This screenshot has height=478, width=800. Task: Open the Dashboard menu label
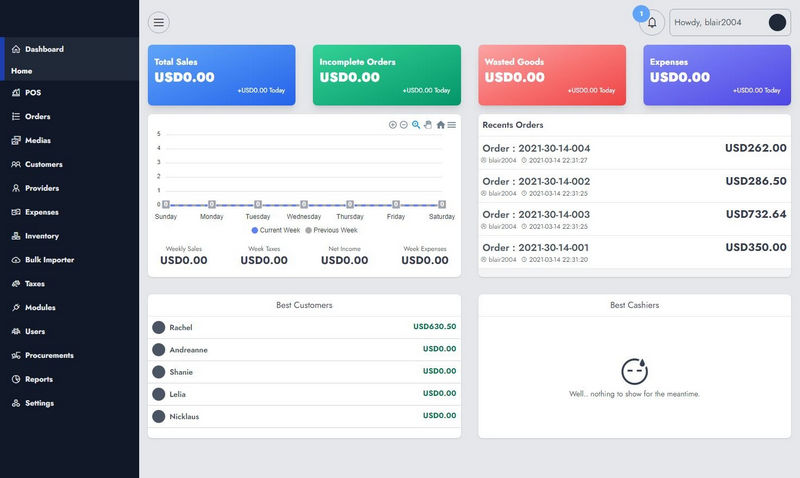(44, 49)
